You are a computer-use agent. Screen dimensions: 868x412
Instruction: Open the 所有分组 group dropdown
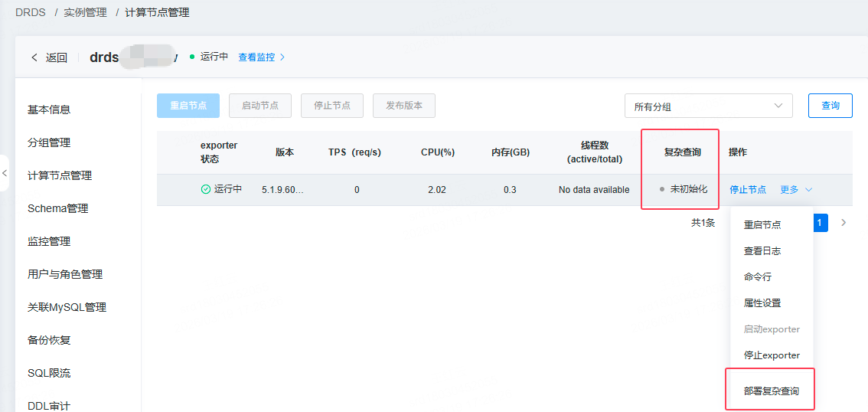coord(708,106)
